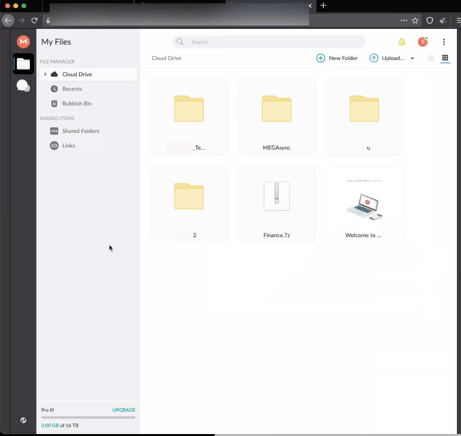Viewport: 461px width, 436px height.
Task: Click the red MEGA logo icon
Action: tap(23, 42)
